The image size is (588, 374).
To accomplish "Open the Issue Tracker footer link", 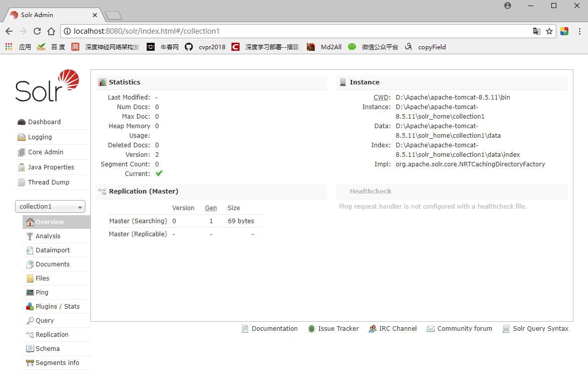I will pos(338,329).
